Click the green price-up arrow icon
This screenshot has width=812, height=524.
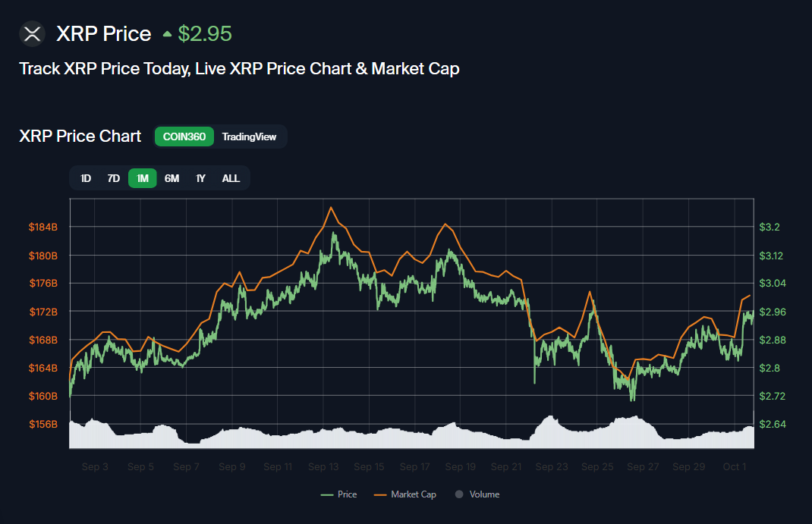point(167,34)
